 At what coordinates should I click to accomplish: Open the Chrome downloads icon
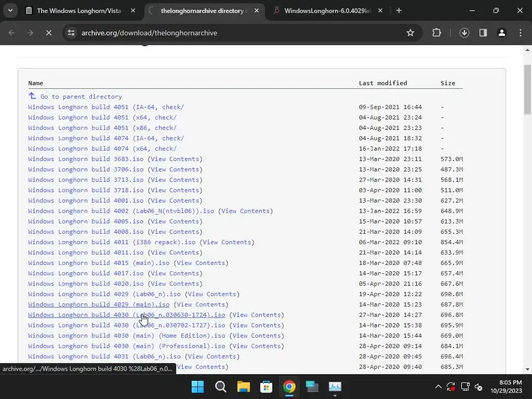click(x=464, y=33)
